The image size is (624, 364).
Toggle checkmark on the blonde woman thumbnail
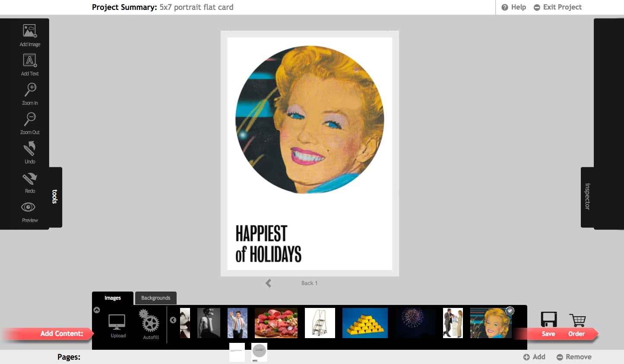coord(510,311)
